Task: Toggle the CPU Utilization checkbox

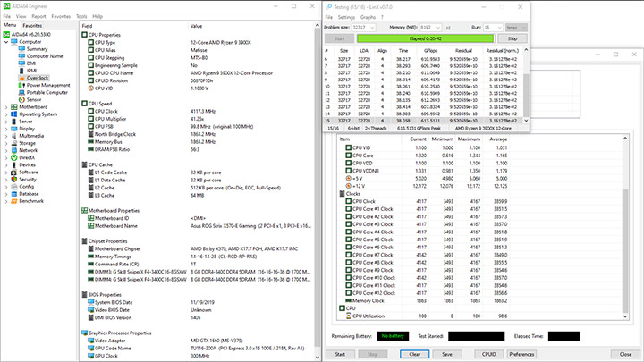Action: pyautogui.click(x=348, y=316)
